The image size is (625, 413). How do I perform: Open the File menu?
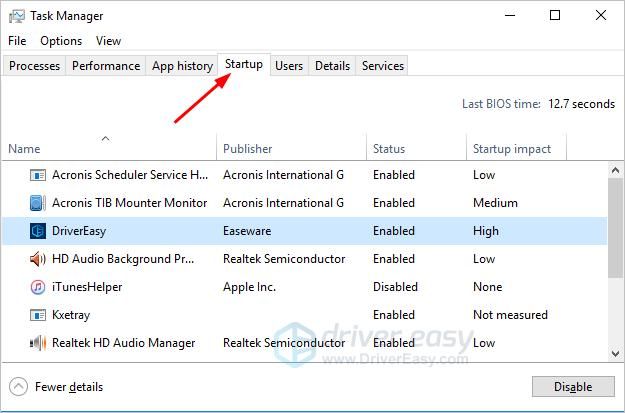tap(17, 41)
